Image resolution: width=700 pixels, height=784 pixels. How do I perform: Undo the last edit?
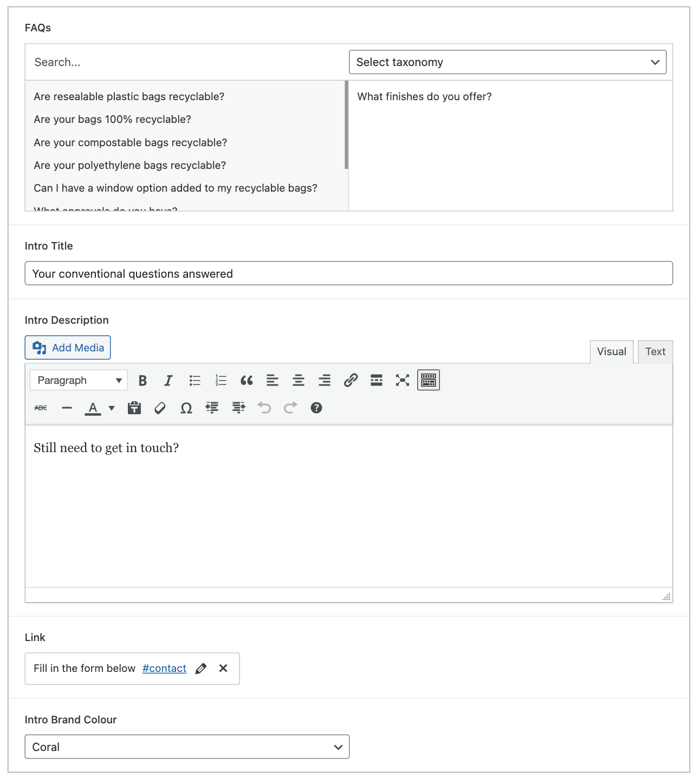[x=264, y=408]
